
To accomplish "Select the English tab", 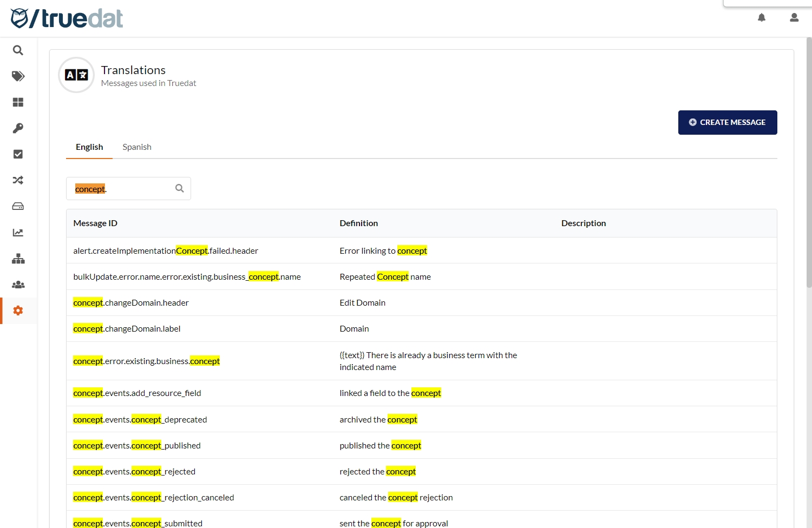I will (x=89, y=147).
